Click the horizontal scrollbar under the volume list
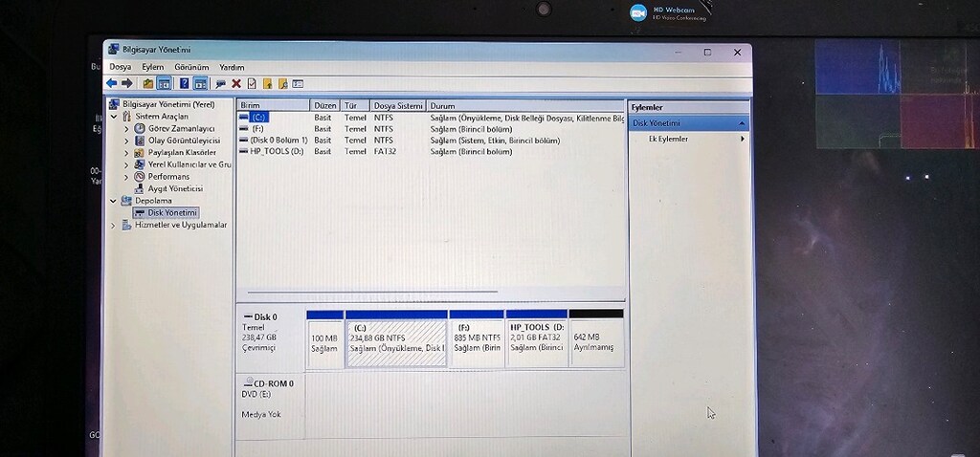 click(372, 292)
